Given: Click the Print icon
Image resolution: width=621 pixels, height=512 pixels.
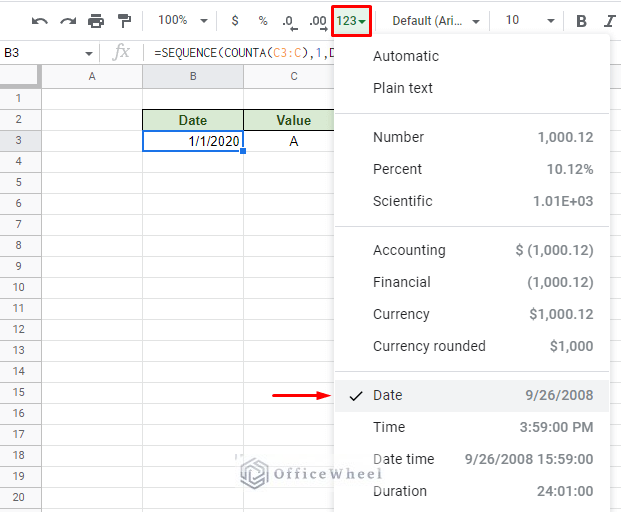Looking at the screenshot, I should point(96,21).
